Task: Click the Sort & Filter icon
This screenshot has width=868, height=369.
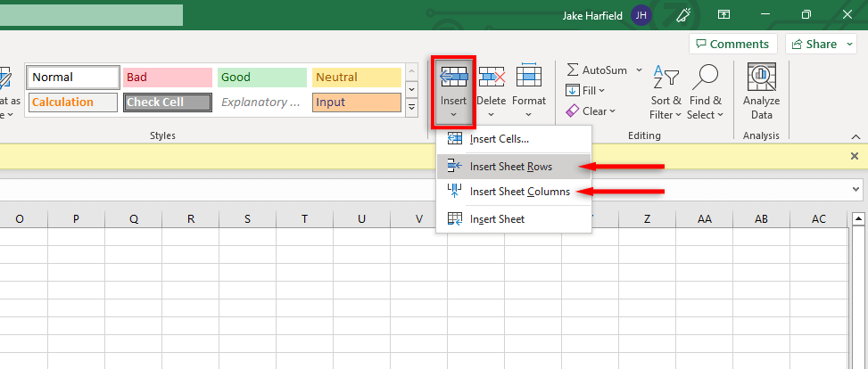Action: point(665,78)
